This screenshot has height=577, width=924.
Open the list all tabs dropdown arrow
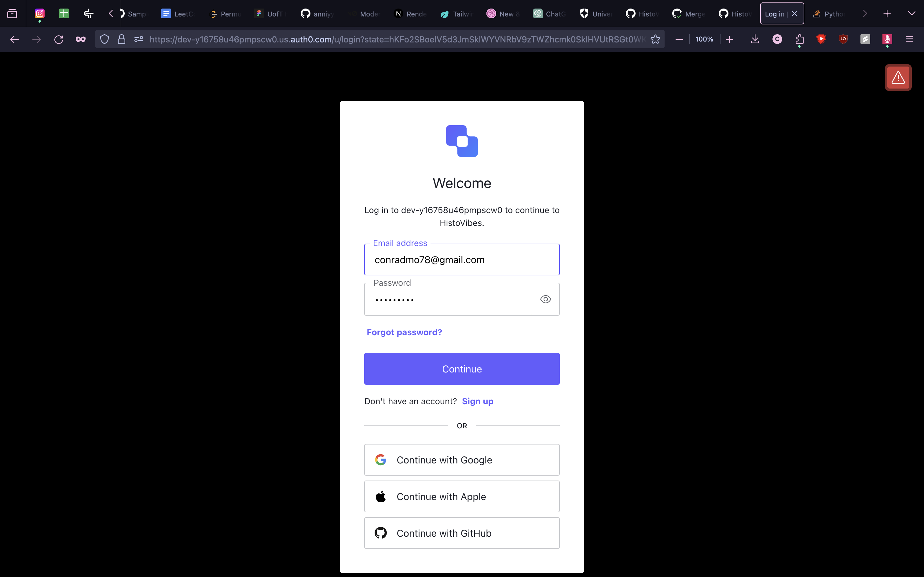(911, 14)
